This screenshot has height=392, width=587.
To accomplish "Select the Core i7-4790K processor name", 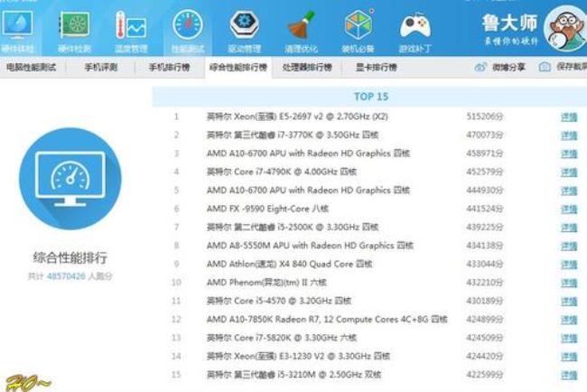I will click(282, 172).
